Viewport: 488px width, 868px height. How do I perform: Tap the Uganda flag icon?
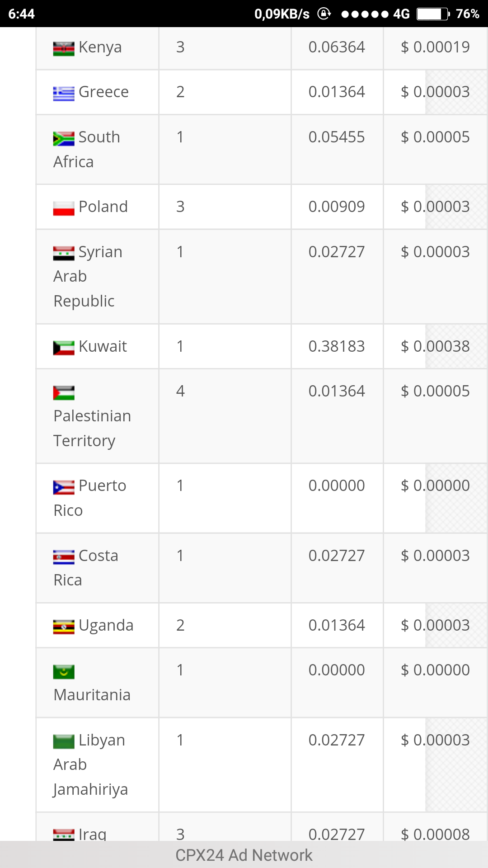(x=64, y=627)
